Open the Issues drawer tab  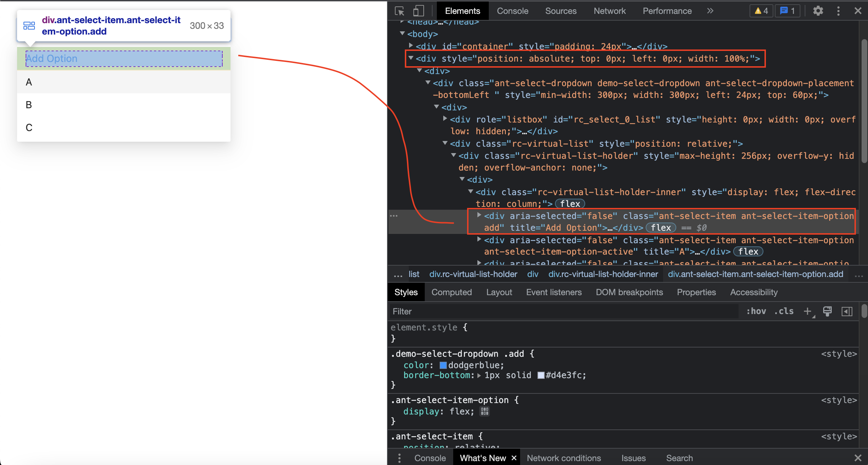click(x=633, y=458)
